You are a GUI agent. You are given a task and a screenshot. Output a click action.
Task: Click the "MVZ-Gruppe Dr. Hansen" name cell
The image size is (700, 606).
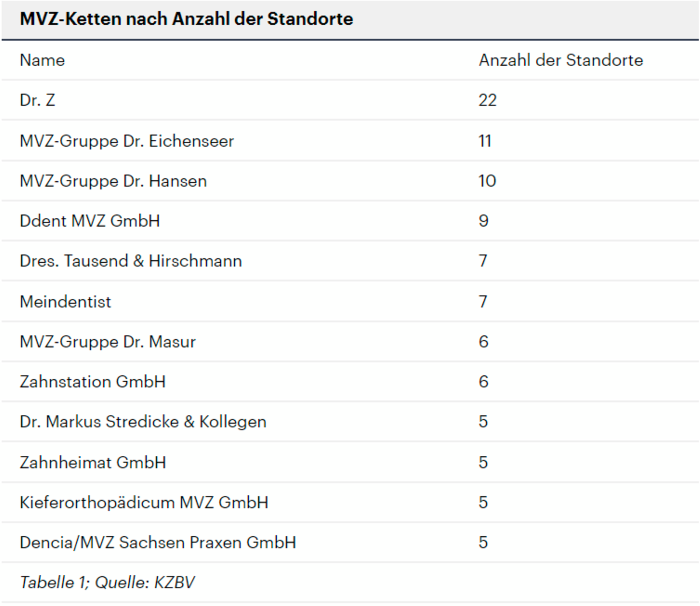(x=113, y=181)
